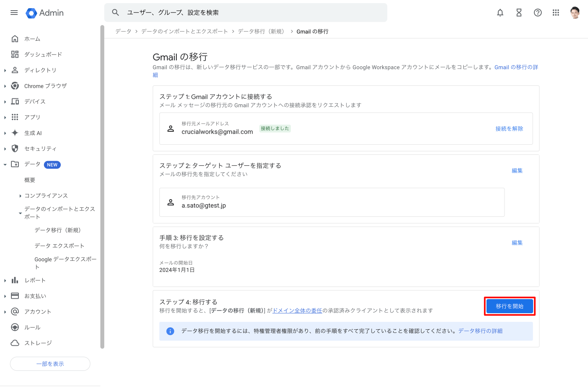This screenshot has width=588, height=392.
Task: Click the blue info icon in notice
Action: [170, 331]
